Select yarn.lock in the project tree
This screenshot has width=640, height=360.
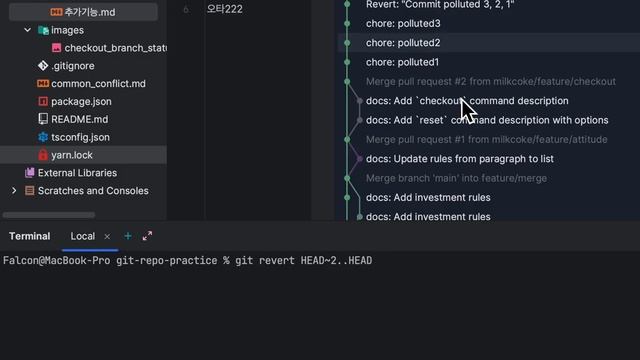(x=83, y=155)
